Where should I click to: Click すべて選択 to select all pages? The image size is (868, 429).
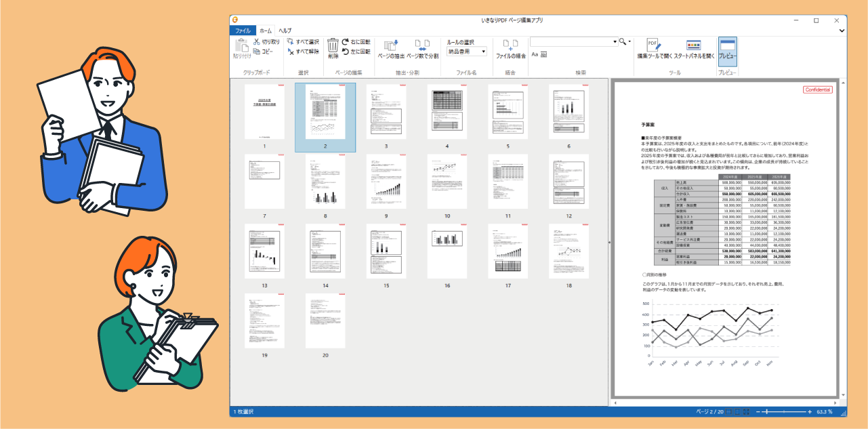303,42
